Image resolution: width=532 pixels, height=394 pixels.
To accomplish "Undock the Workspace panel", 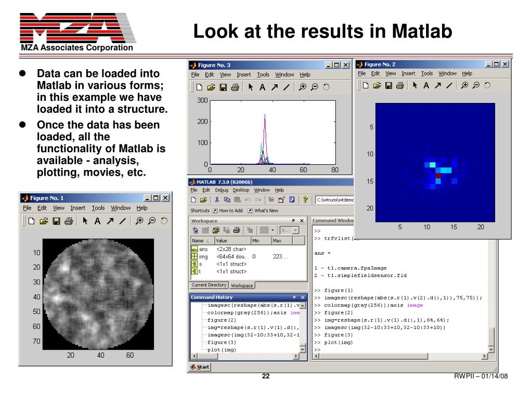I will point(293,221).
